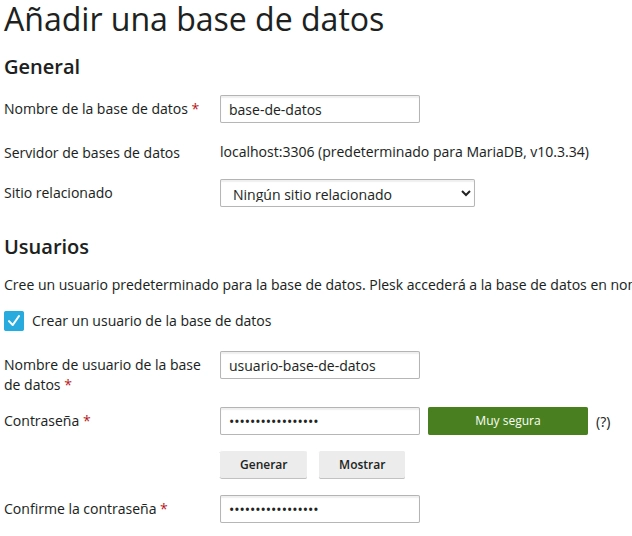
Task: Click the 'Muy segura' strength indicator
Action: (x=508, y=421)
